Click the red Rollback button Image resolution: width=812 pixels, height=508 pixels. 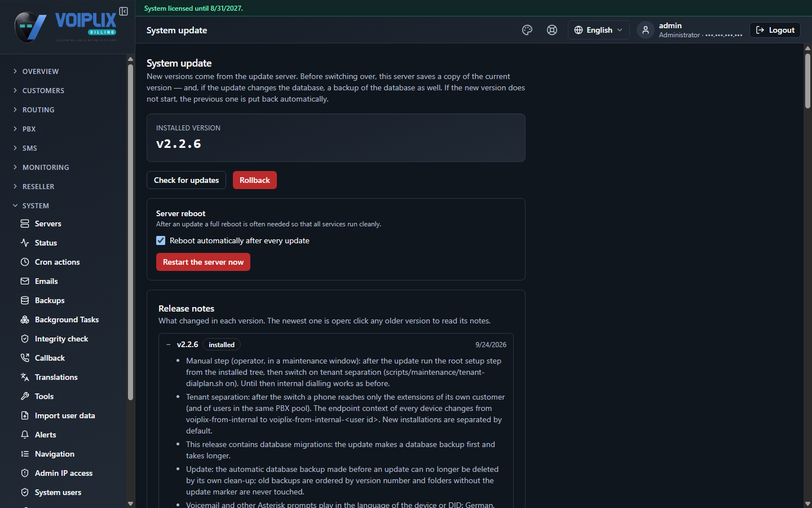click(x=255, y=180)
